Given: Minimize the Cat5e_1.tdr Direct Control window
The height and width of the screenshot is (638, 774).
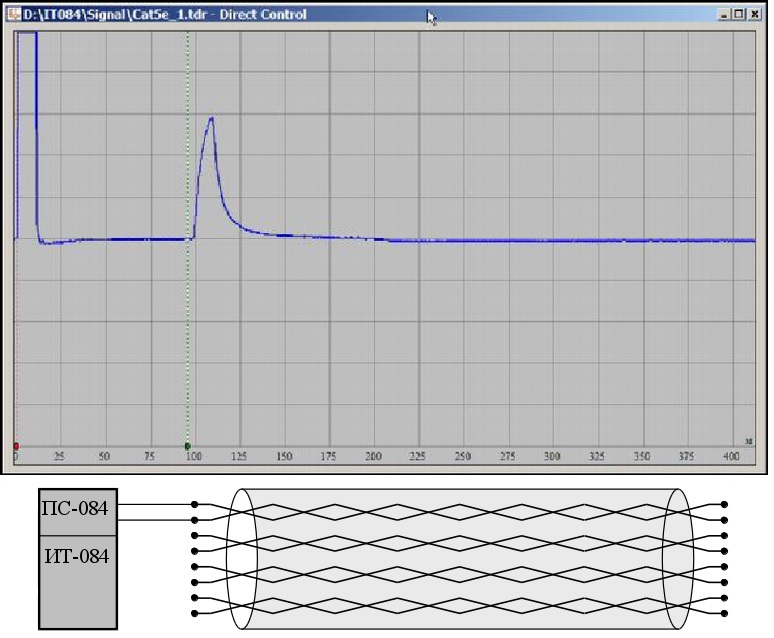Looking at the screenshot, I should pyautogui.click(x=724, y=15).
